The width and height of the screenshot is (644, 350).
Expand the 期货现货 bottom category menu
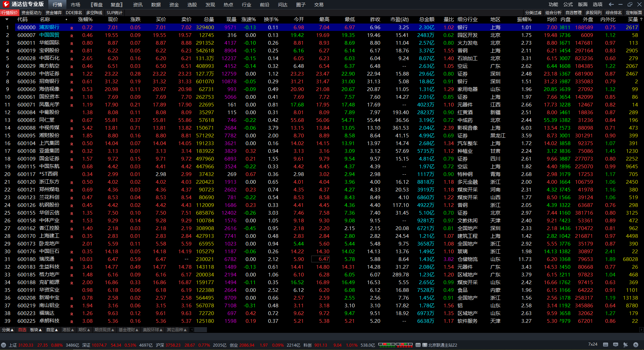[104, 330]
